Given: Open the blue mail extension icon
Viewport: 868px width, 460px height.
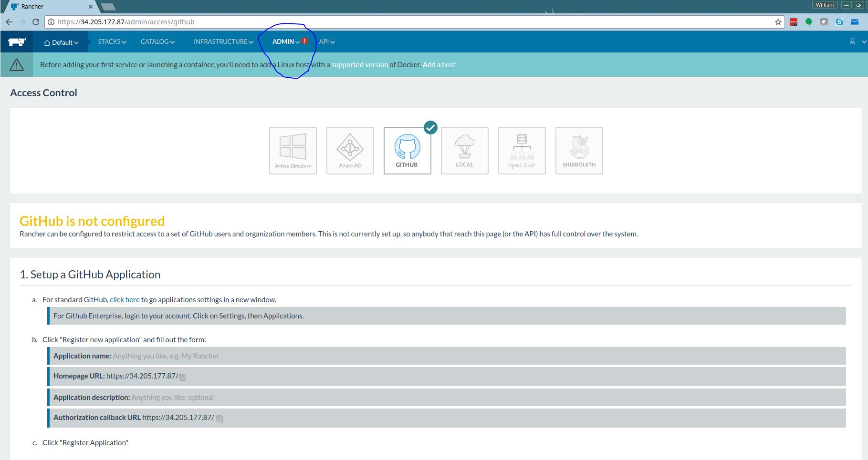Looking at the screenshot, I should [855, 22].
